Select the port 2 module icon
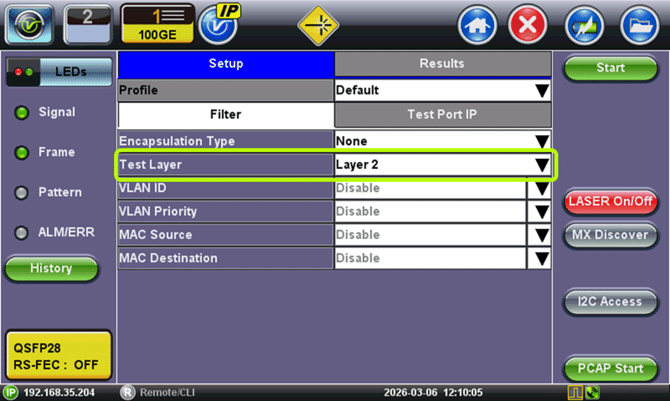670x401 pixels. click(x=88, y=24)
